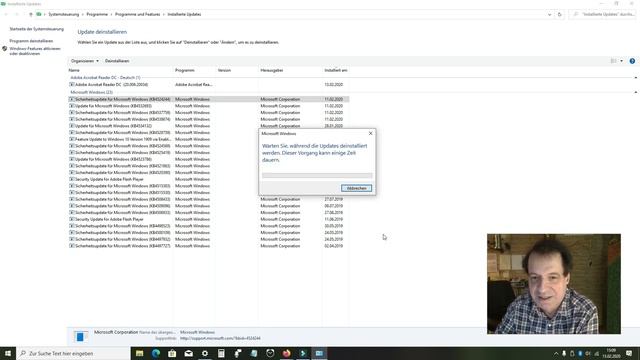Click the microphone tray icon
640x360 pixels.
click(x=564, y=353)
